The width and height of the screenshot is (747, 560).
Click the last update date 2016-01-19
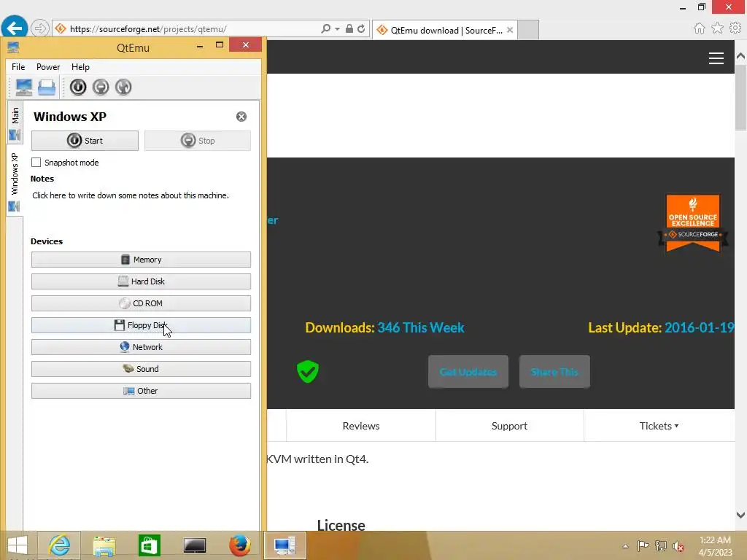[x=699, y=327]
